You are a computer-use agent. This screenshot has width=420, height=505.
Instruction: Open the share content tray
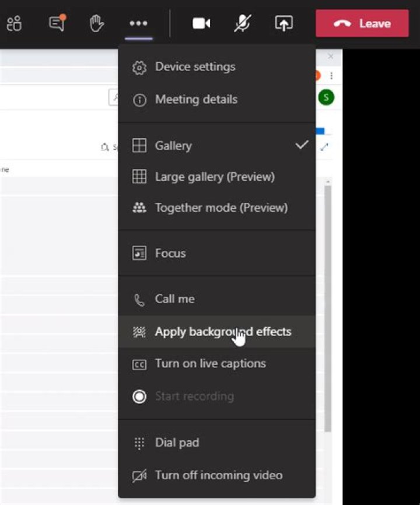click(283, 23)
